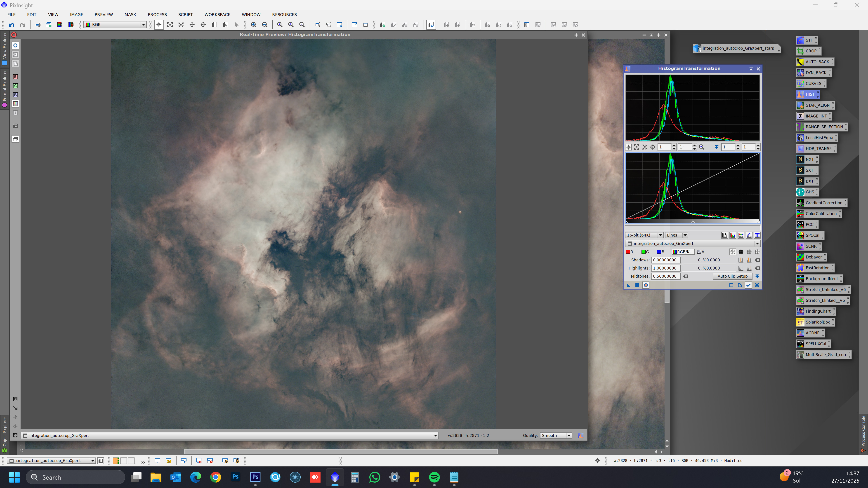The width and height of the screenshot is (868, 488).
Task: Open the SCRIPT menu
Action: (185, 14)
